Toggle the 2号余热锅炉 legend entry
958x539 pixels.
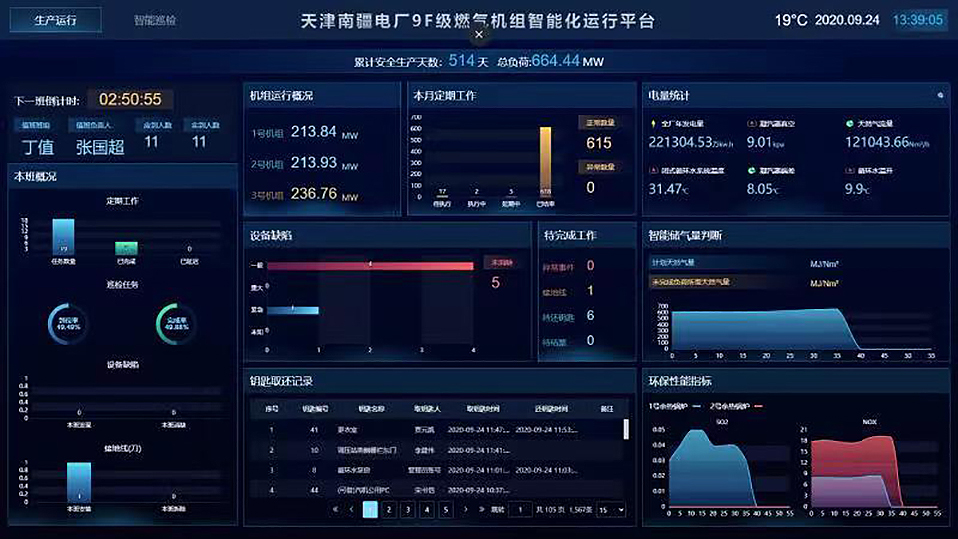pos(736,406)
